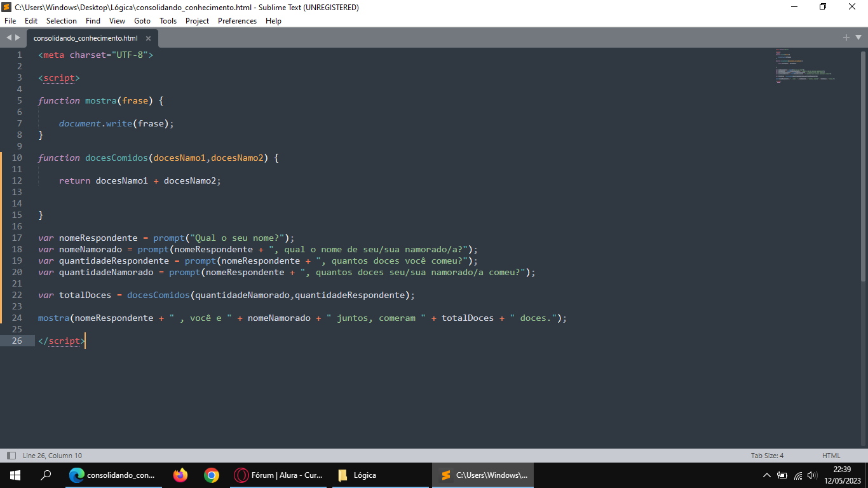Open the Preferences menu
Viewport: 868px width, 488px height.
pos(237,21)
